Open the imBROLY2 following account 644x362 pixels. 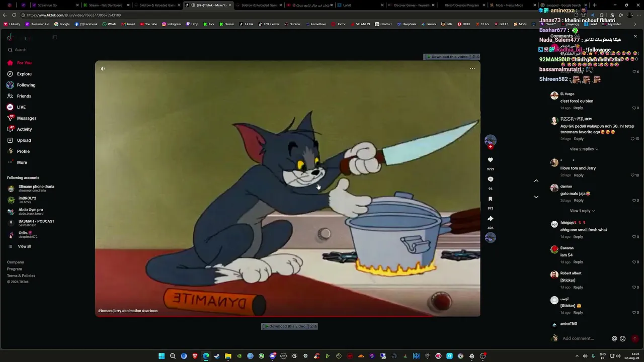click(23, 200)
